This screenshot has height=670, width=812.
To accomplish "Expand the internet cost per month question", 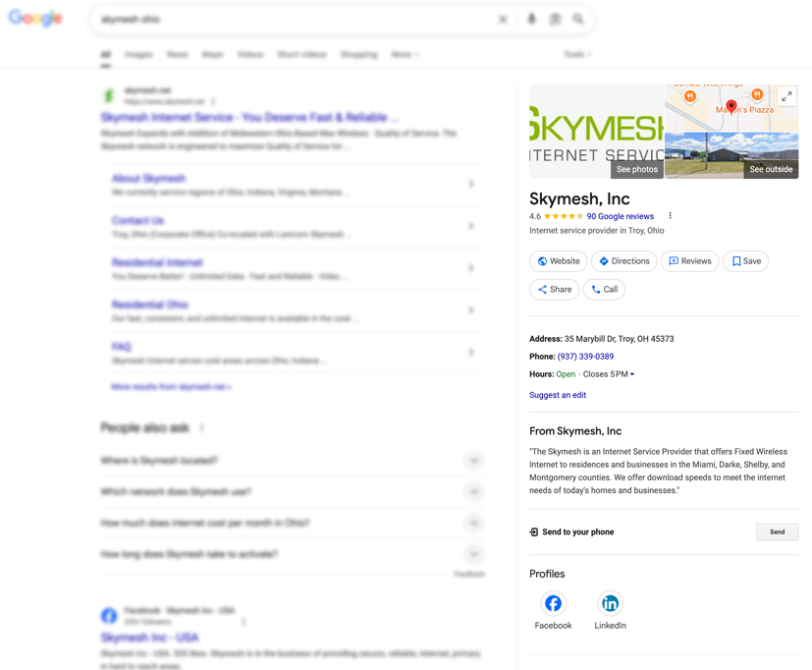I will point(292,523).
